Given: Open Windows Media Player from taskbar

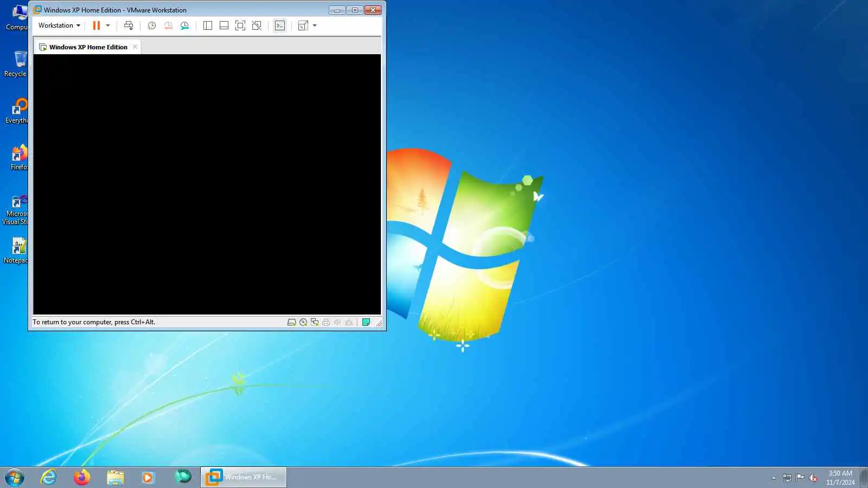Looking at the screenshot, I should pyautogui.click(x=148, y=477).
